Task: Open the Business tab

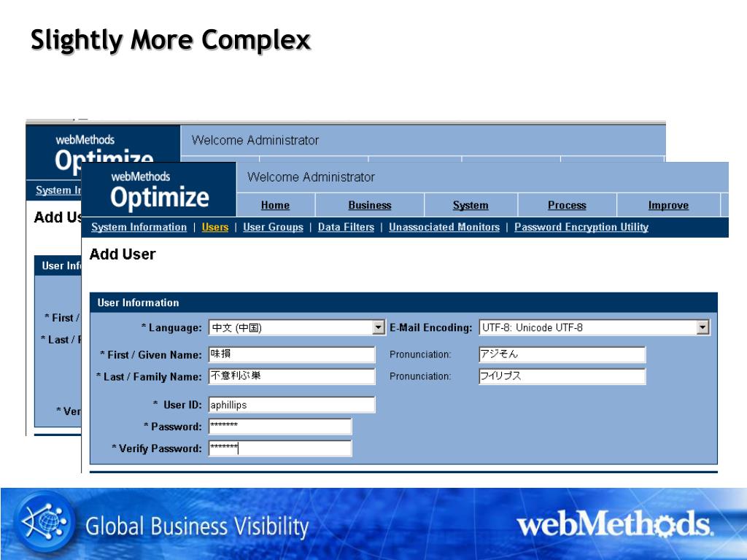Action: (x=370, y=205)
